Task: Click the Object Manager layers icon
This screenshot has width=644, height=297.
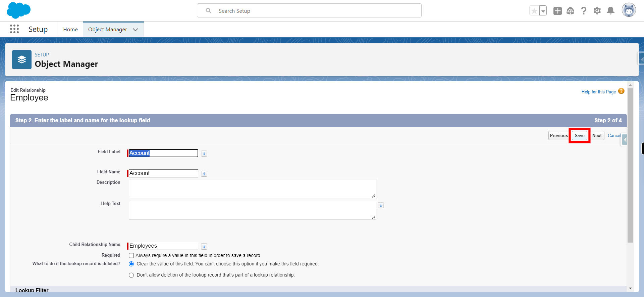Action: tap(22, 59)
